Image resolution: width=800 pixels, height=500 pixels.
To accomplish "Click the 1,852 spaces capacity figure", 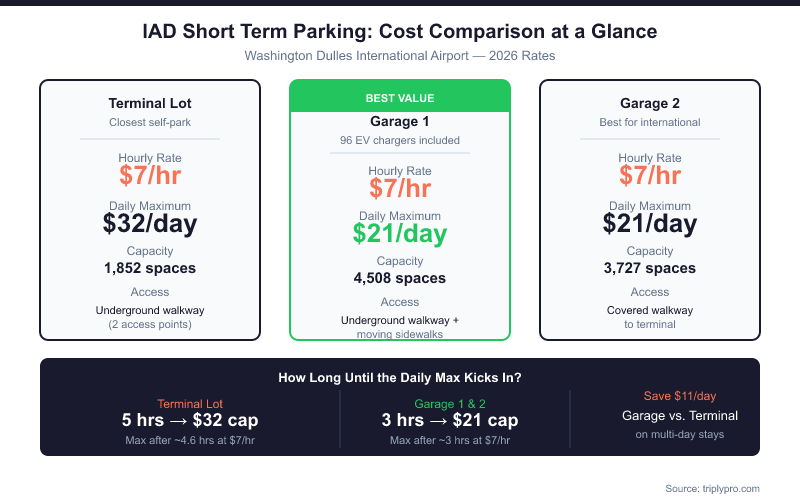I will point(150,268).
